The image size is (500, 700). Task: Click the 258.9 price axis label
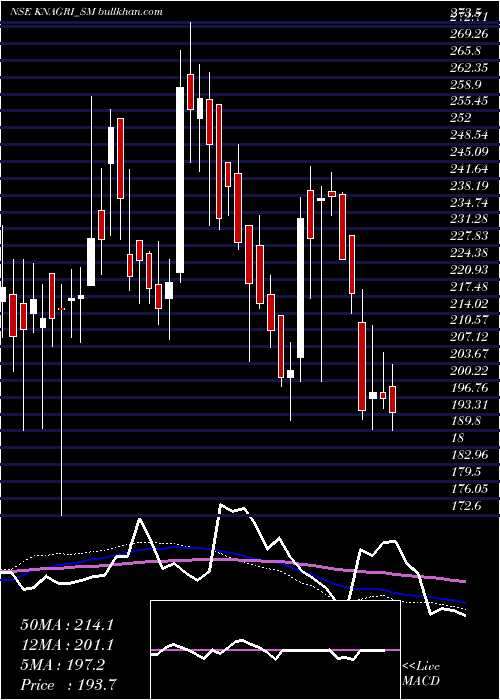pyautogui.click(x=466, y=84)
